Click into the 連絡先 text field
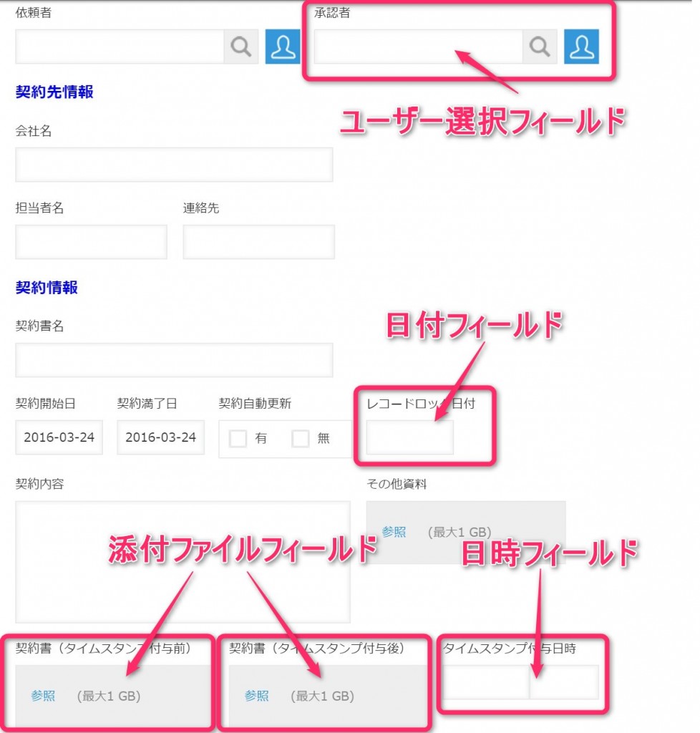700x733 pixels. pyautogui.click(x=259, y=242)
